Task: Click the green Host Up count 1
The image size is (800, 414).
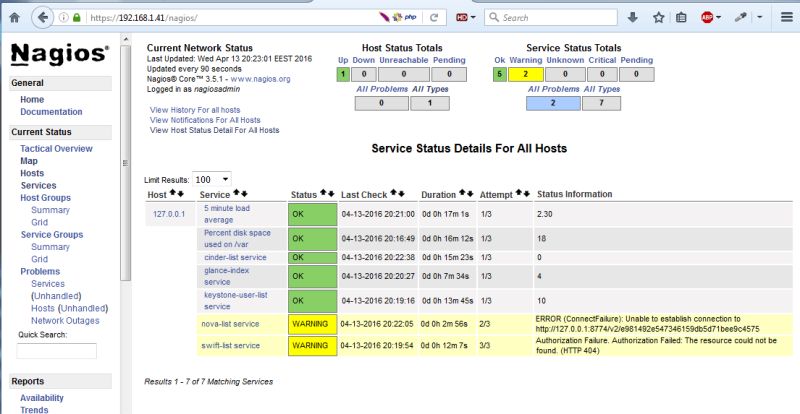Action: (343, 75)
